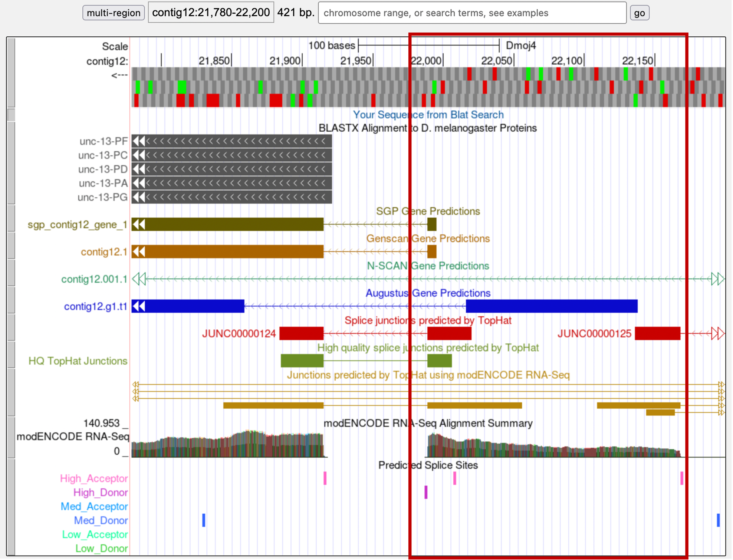The width and height of the screenshot is (733, 560).
Task: Open the N-SCAN Gene Predictions track title
Action: 428,266
